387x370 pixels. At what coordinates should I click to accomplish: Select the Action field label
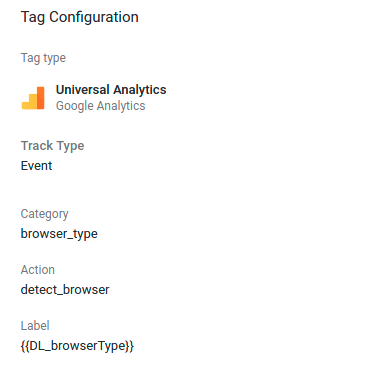(x=38, y=270)
